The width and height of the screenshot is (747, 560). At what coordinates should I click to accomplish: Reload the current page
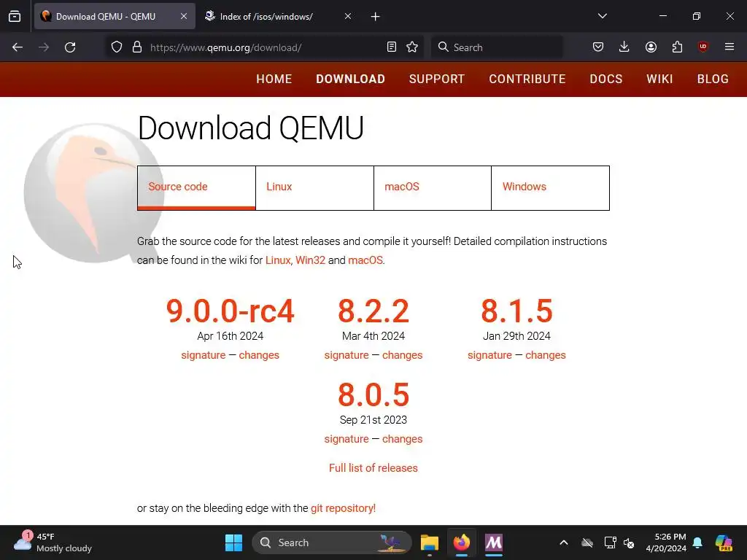pos(70,47)
